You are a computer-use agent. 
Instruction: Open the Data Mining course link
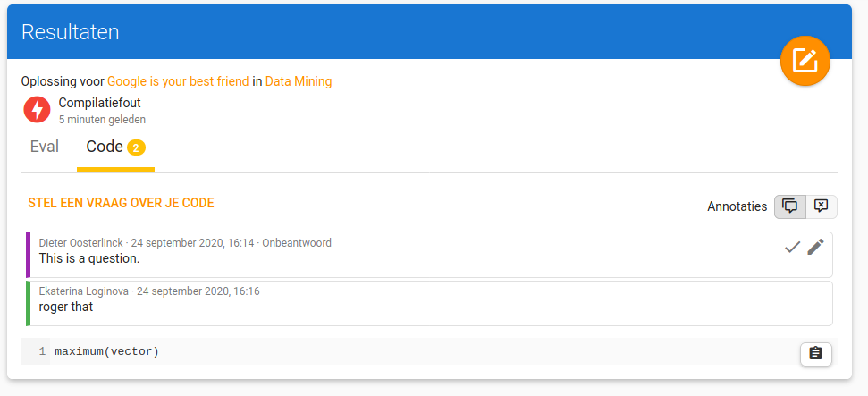pos(299,81)
